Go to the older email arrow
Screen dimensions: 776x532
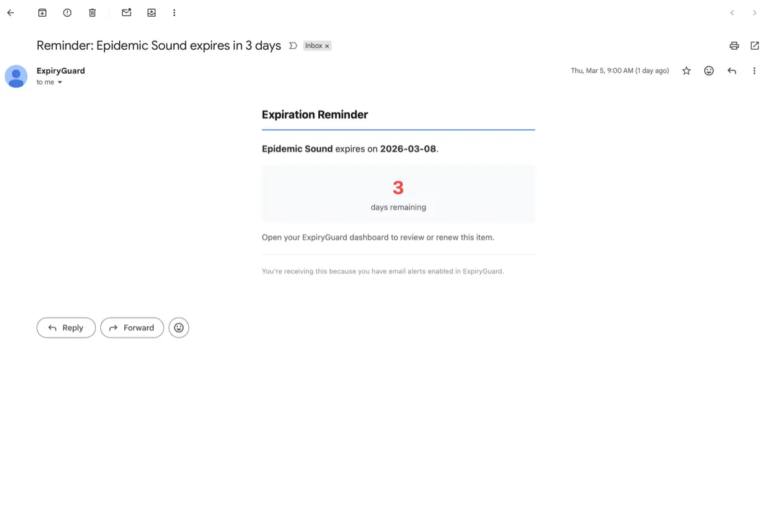coord(754,13)
